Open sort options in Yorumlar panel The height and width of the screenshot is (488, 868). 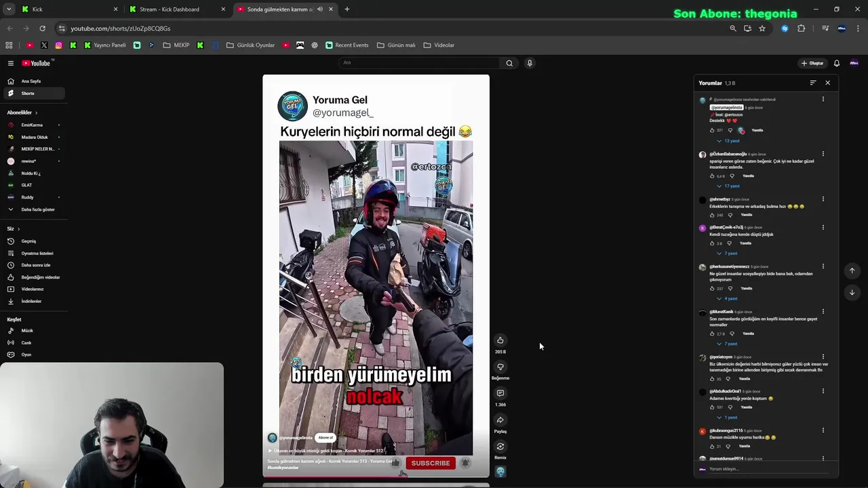812,83
